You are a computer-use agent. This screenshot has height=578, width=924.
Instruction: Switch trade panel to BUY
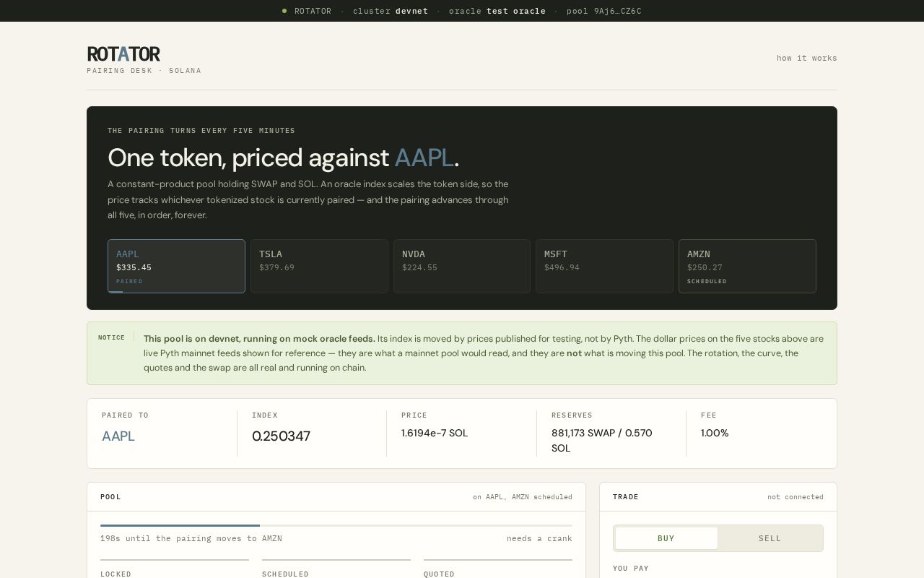(x=666, y=538)
